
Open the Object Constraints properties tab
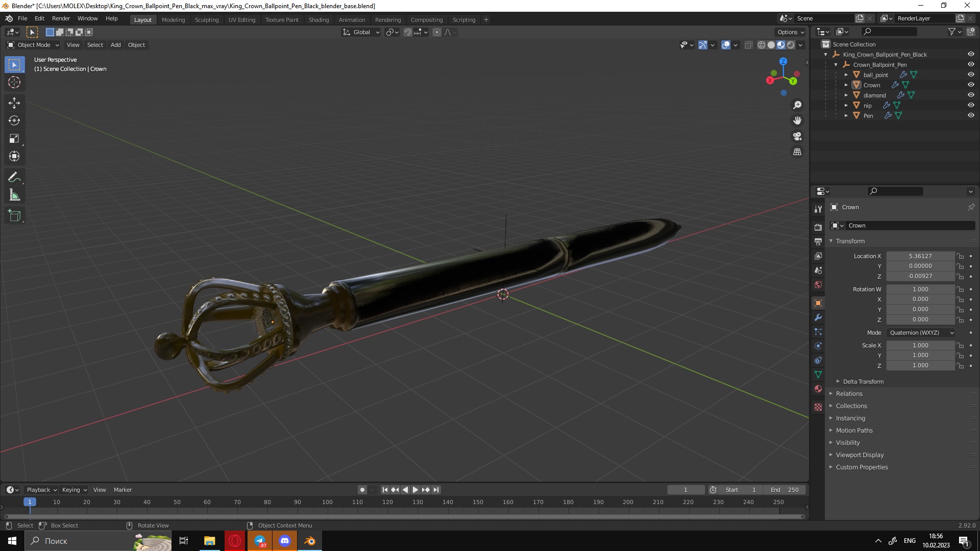(x=818, y=360)
